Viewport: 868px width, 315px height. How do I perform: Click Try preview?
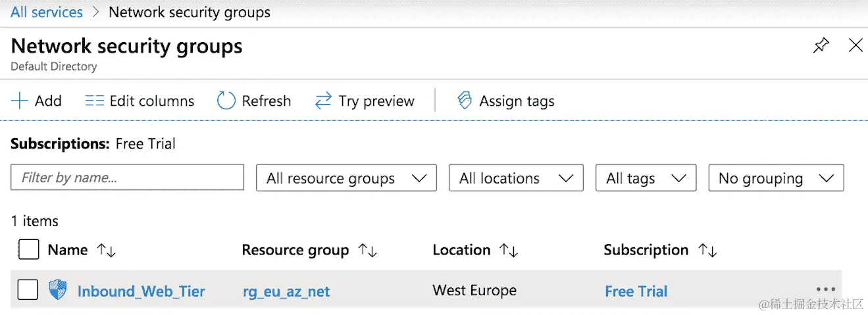365,101
